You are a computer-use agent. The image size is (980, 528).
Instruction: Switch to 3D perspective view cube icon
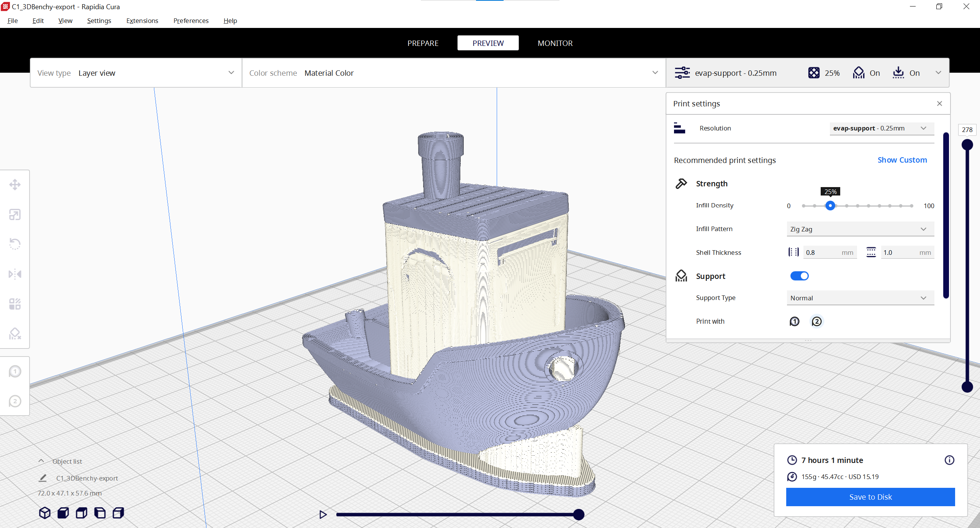[x=45, y=513]
